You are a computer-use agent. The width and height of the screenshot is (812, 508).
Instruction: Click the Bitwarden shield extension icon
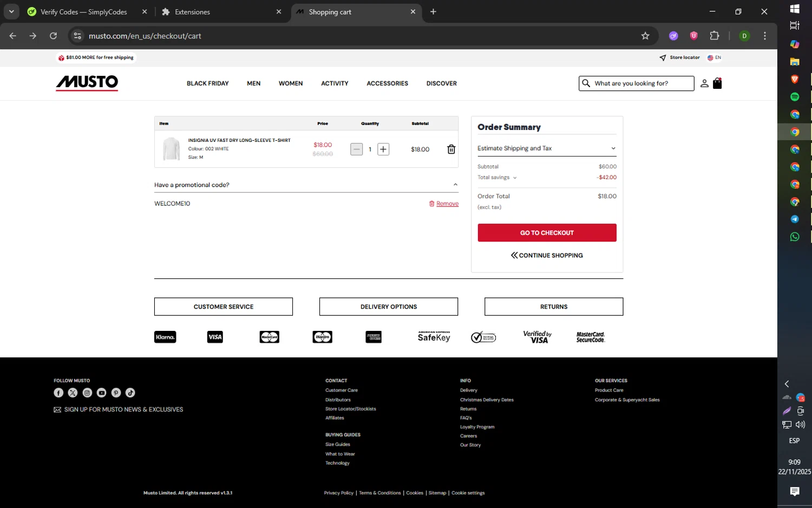pyautogui.click(x=693, y=36)
